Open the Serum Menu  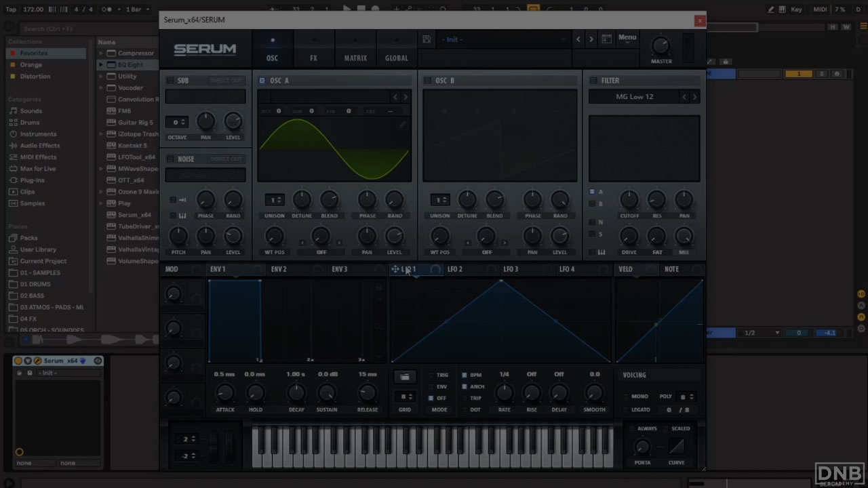coord(627,38)
